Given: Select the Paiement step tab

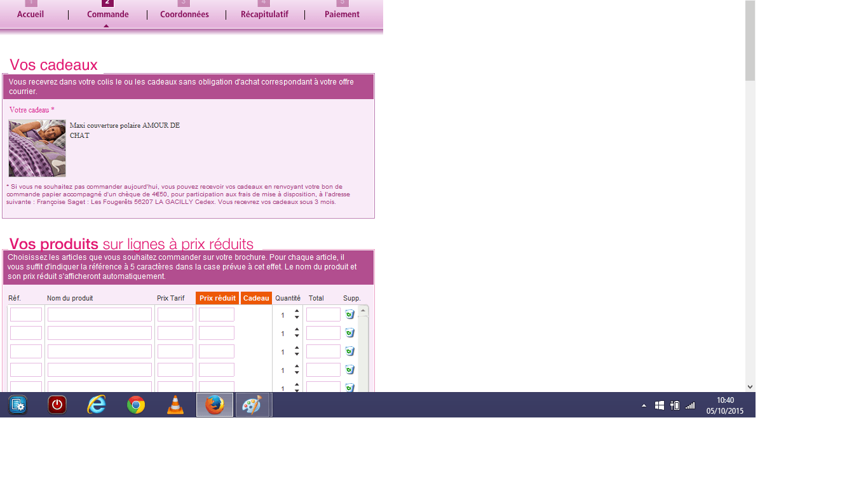Looking at the screenshot, I should pyautogui.click(x=342, y=14).
